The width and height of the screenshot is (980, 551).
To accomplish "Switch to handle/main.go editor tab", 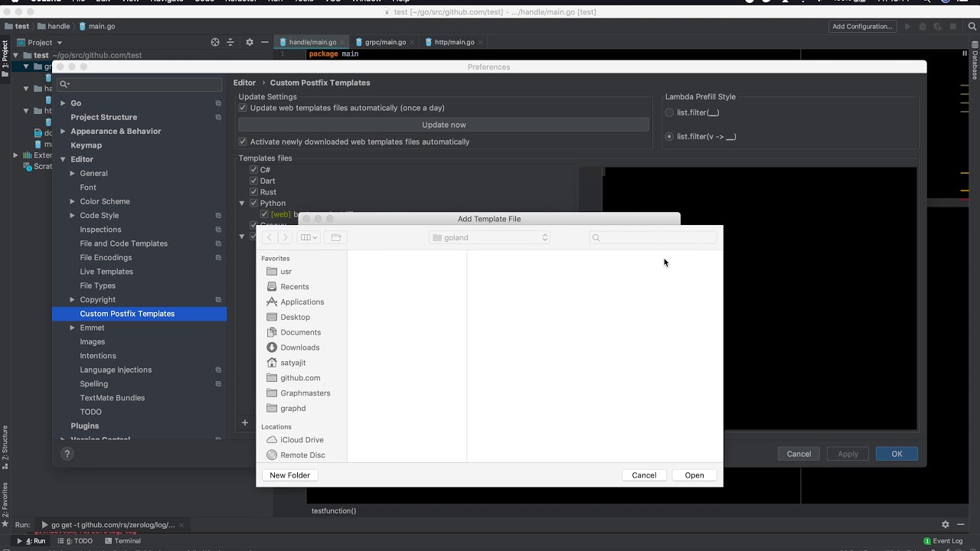I will click(312, 42).
